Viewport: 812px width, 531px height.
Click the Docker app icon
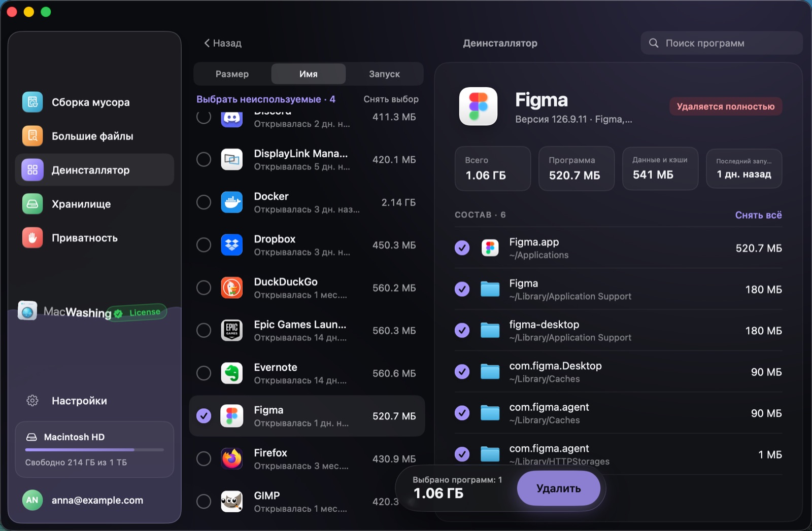(232, 202)
